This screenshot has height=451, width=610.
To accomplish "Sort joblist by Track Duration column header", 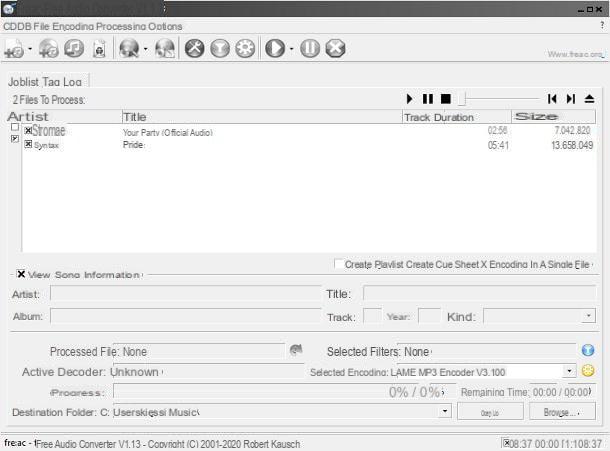I will tap(457, 117).
